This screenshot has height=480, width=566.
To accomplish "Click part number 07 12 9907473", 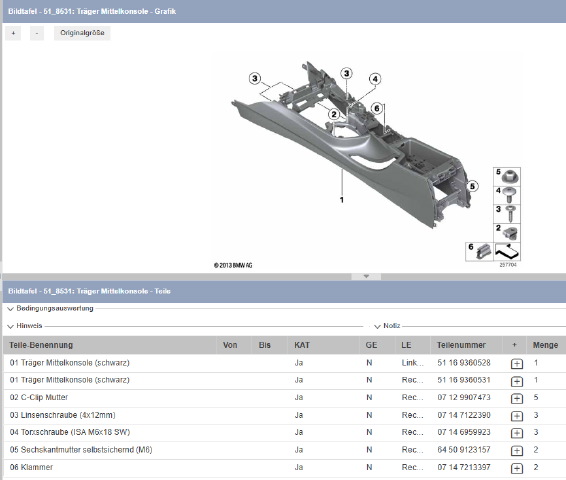I will click(464, 398).
